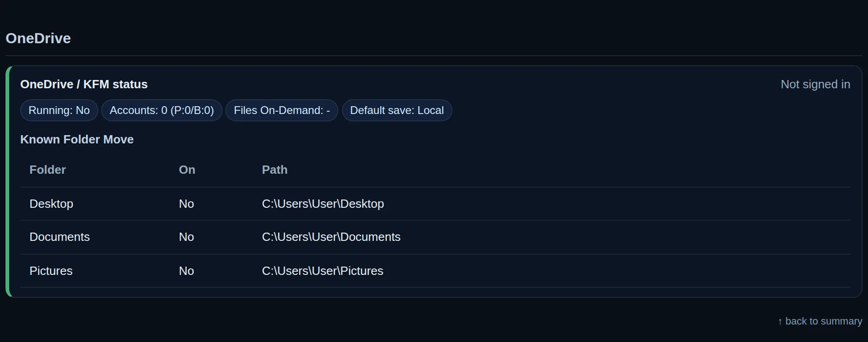Click the No value in Documents row
The image size is (868, 342).
pyautogui.click(x=186, y=237)
